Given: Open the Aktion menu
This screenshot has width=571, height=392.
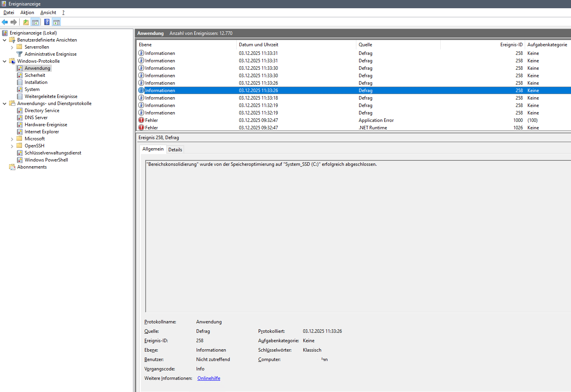Looking at the screenshot, I should (x=27, y=13).
